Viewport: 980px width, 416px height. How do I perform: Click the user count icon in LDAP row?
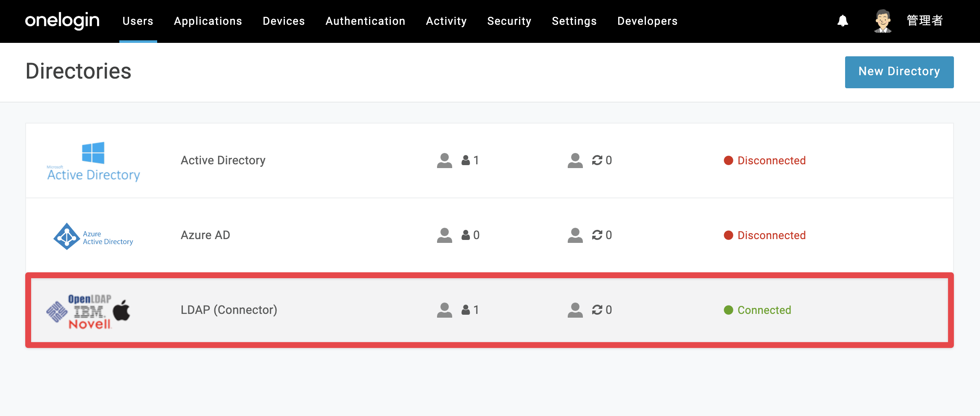(x=466, y=310)
